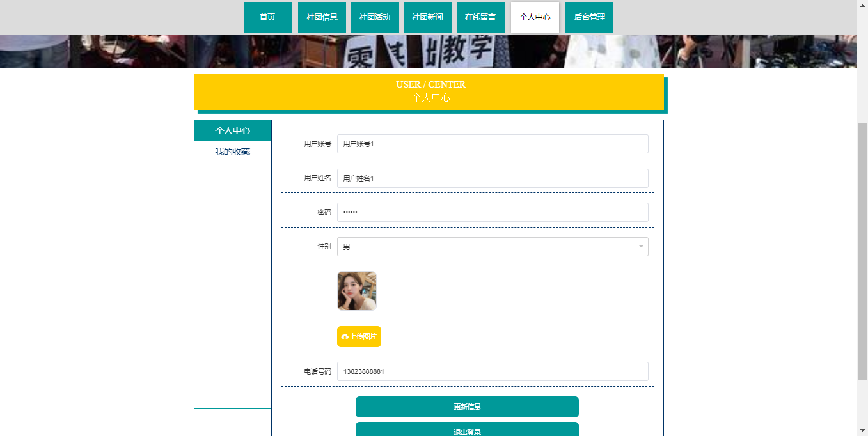
Task: Click the page vertical scrollbar thumb
Action: click(x=862, y=251)
